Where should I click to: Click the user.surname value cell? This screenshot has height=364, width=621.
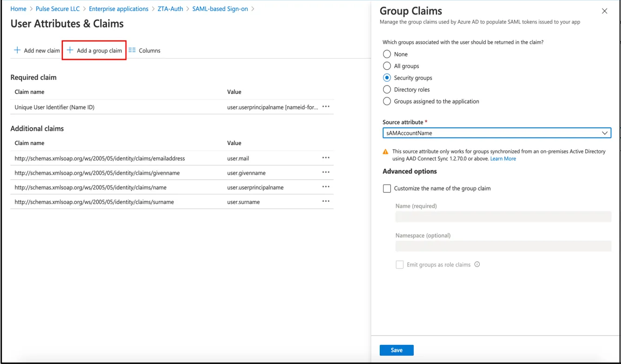tap(244, 202)
